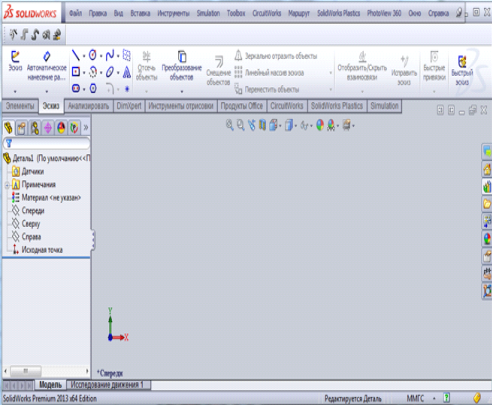Open the Справка menu
Image resolution: width=492 pixels, height=405 pixels.
click(438, 13)
